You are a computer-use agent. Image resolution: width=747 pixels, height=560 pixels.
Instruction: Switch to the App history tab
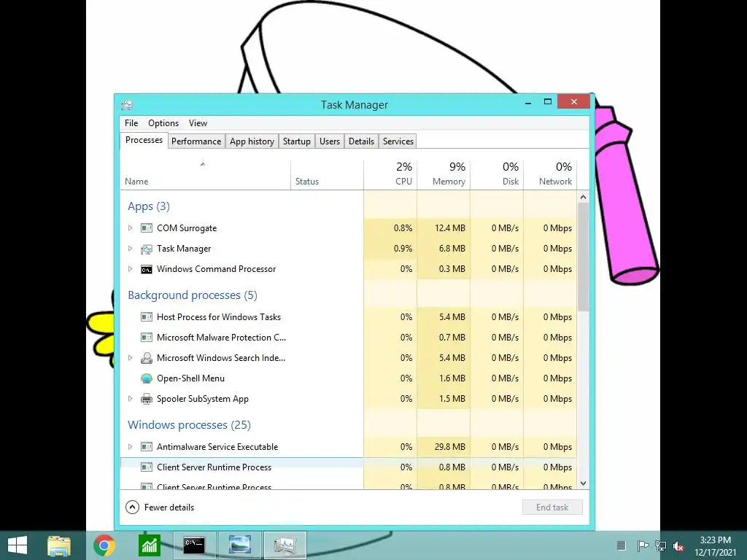(x=252, y=141)
